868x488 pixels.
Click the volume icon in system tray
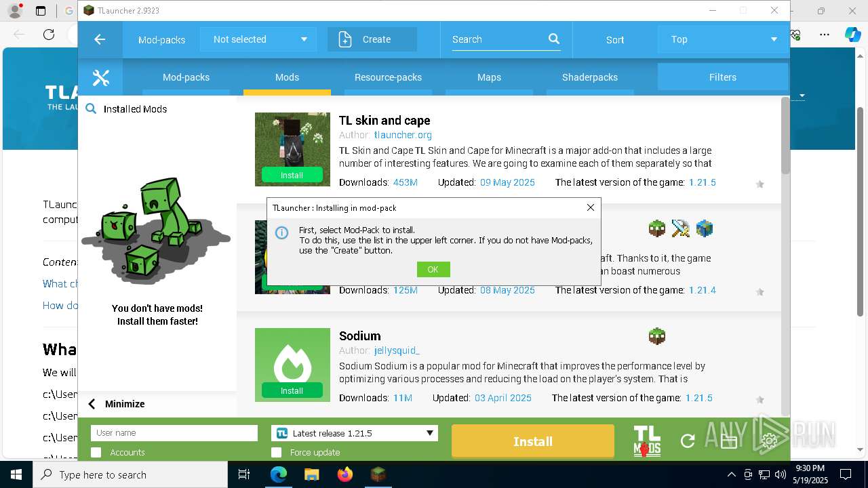pyautogui.click(x=780, y=474)
